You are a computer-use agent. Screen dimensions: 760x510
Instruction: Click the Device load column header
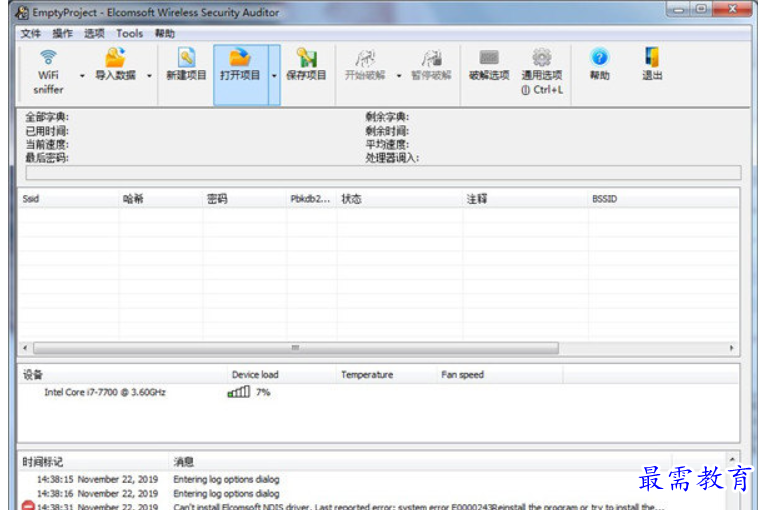[x=281, y=374]
